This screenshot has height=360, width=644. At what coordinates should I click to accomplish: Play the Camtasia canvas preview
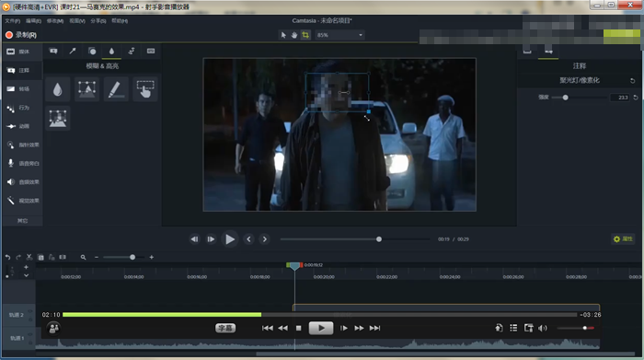pos(230,239)
